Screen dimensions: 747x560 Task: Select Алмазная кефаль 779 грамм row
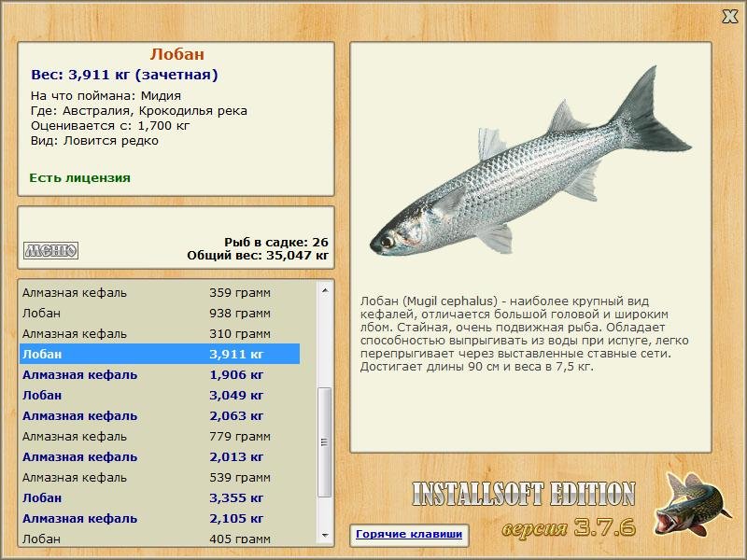pos(159,436)
